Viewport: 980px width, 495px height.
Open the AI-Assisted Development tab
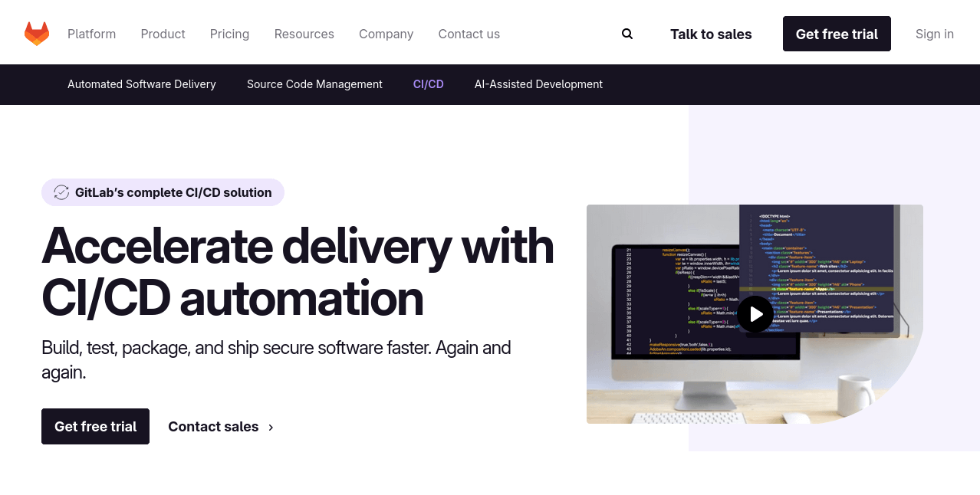538,84
